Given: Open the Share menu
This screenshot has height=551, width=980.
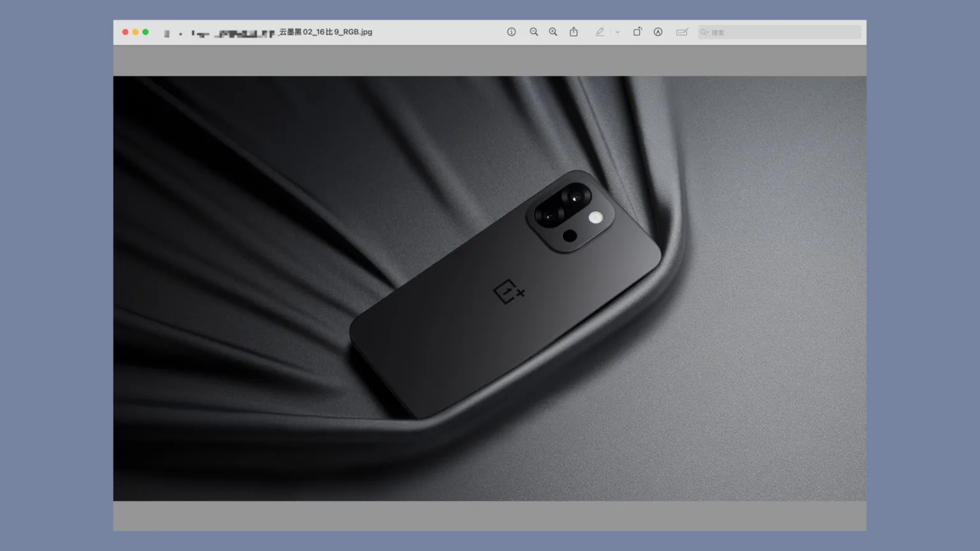Looking at the screenshot, I should coord(574,31).
